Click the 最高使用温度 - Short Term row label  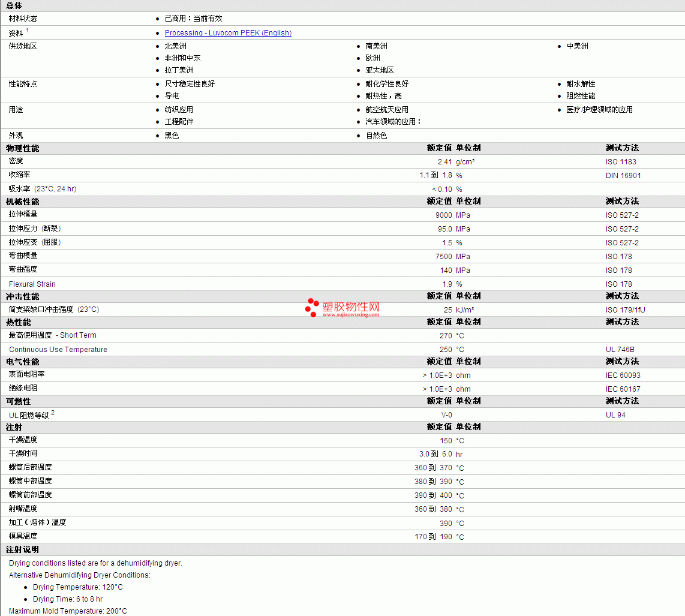52,335
